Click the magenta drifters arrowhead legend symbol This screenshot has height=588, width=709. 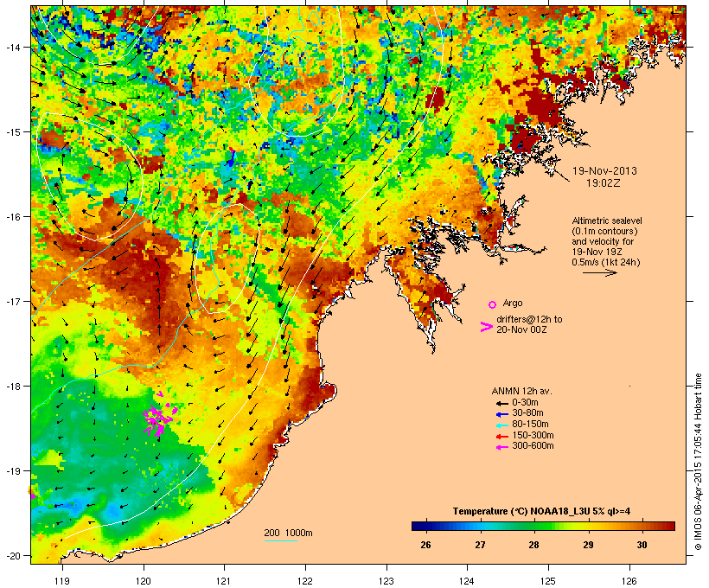click(486, 327)
